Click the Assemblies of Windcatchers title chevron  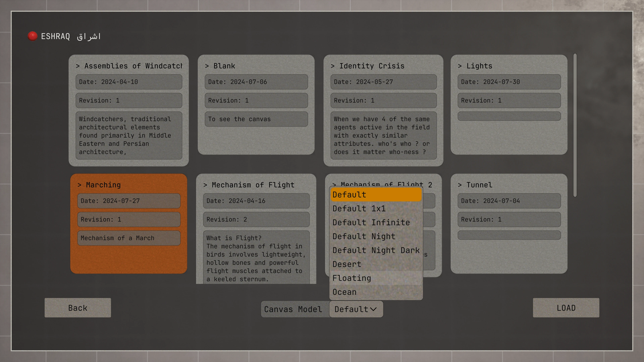tap(78, 66)
